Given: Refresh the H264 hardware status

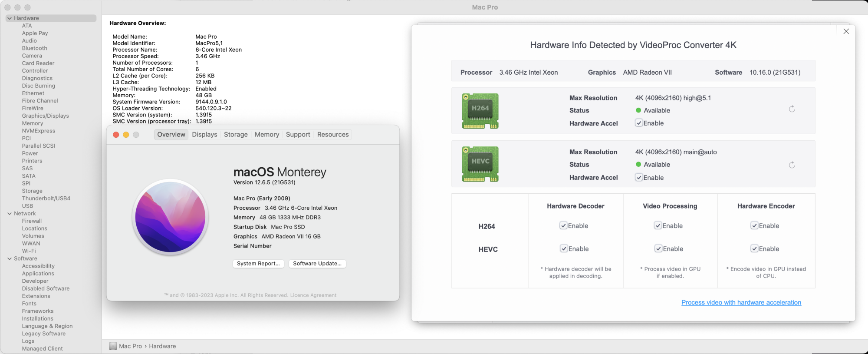Looking at the screenshot, I should tap(792, 109).
